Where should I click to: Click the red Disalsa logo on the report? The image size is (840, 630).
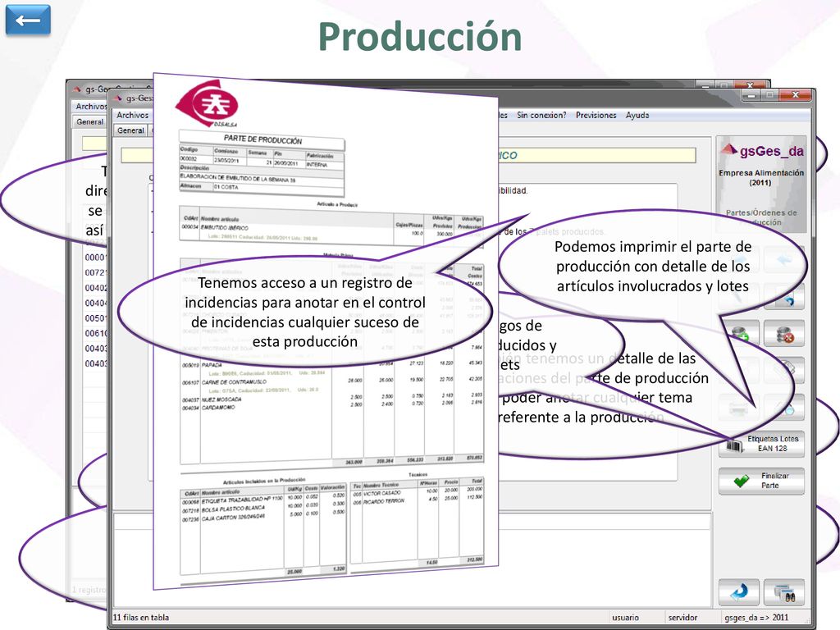207,103
